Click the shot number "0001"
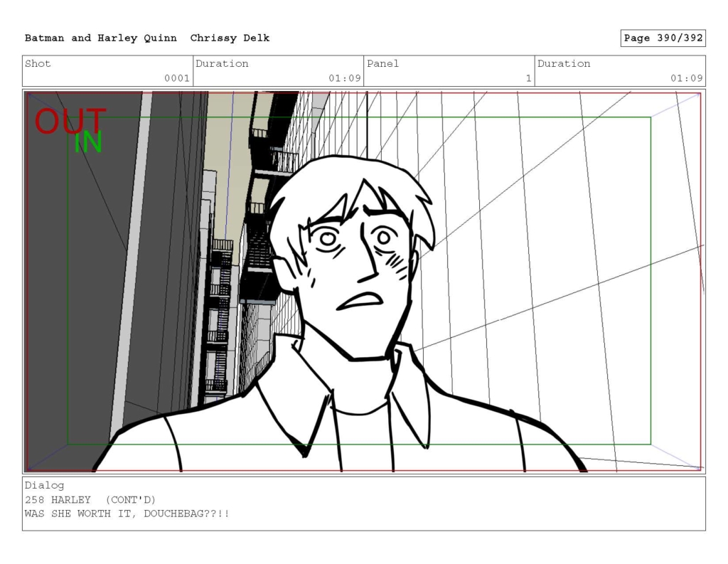Viewport: 728px width, 564px height. (177, 78)
